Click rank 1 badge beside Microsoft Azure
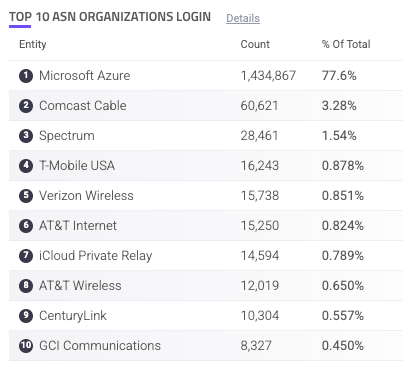 click(x=26, y=76)
